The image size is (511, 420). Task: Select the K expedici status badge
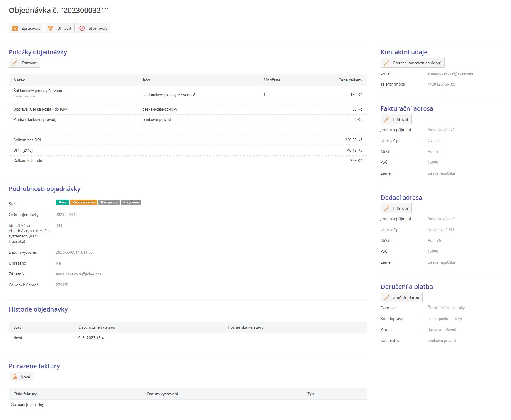109,202
